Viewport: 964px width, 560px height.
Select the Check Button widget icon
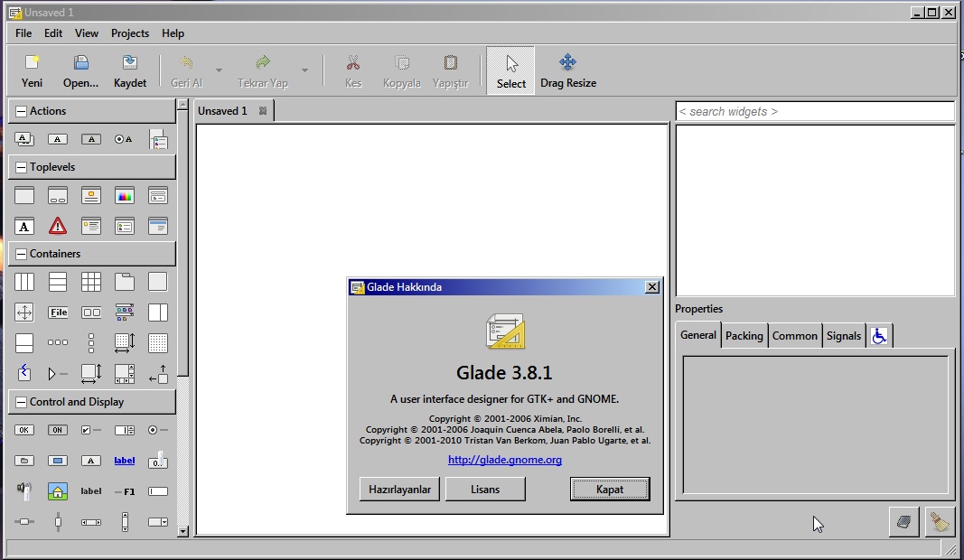tap(91, 430)
